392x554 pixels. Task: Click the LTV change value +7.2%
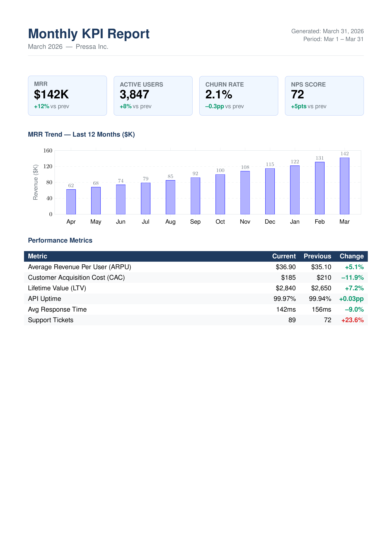[x=354, y=288]
